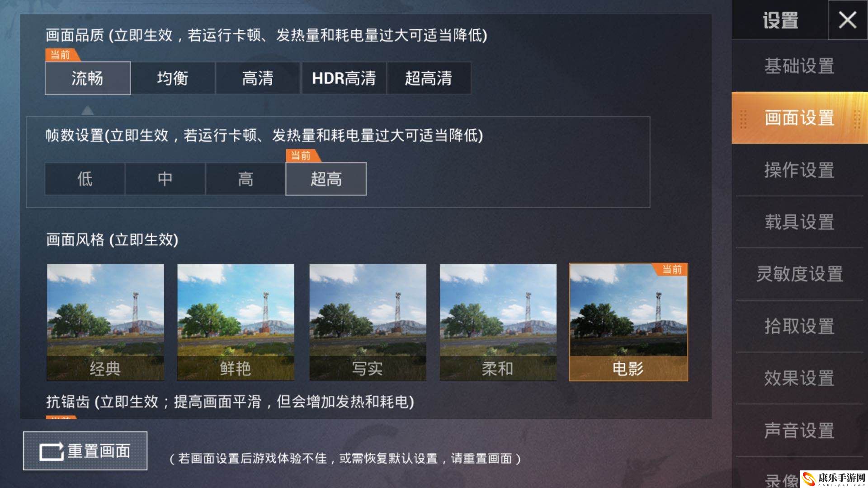868x488 pixels.
Task: Pick HDR高清 graphics quality
Action: coord(344,78)
